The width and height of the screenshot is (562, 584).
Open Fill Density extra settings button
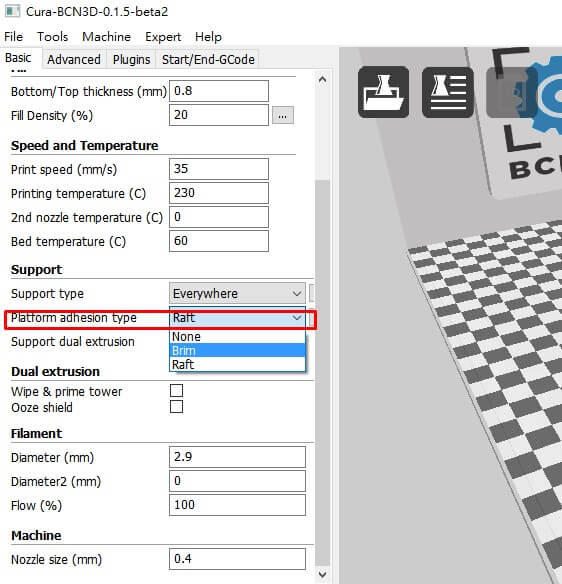coord(283,115)
